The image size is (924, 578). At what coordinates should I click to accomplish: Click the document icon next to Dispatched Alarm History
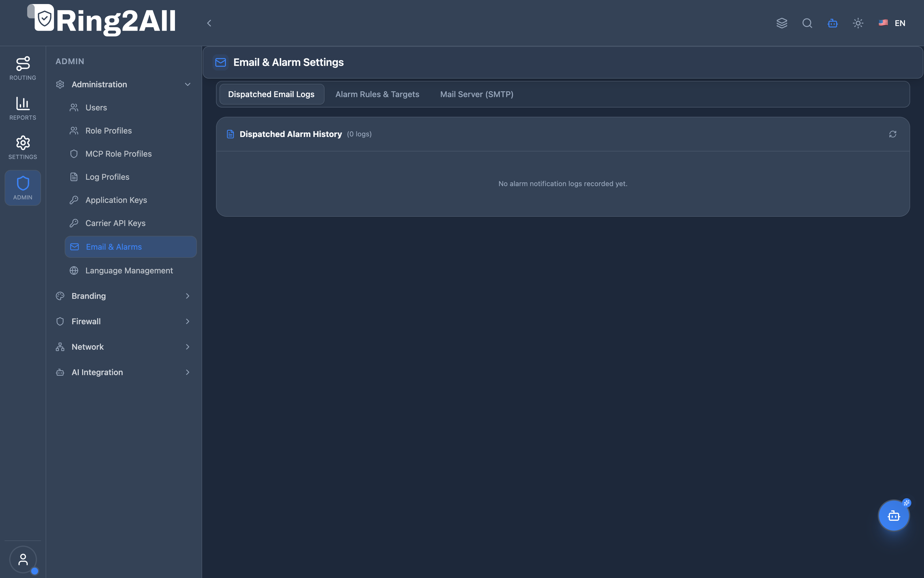[x=230, y=134]
